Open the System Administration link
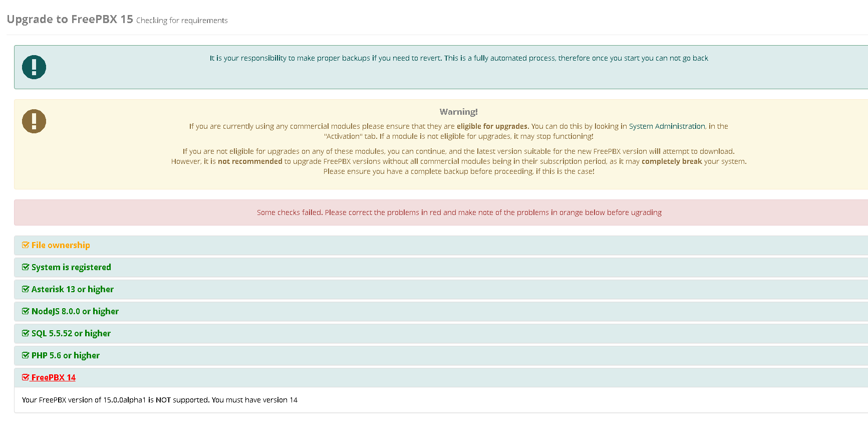Image resolution: width=868 pixels, height=428 pixels. pos(667,126)
